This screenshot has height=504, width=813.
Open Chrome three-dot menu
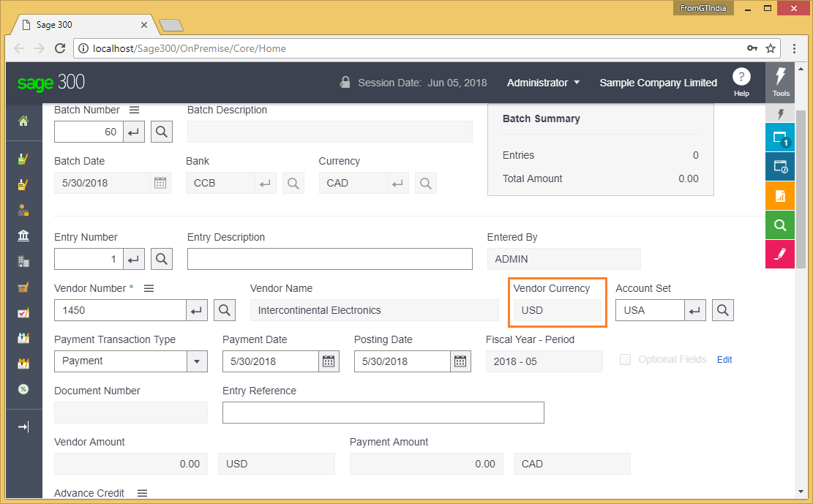coord(794,48)
